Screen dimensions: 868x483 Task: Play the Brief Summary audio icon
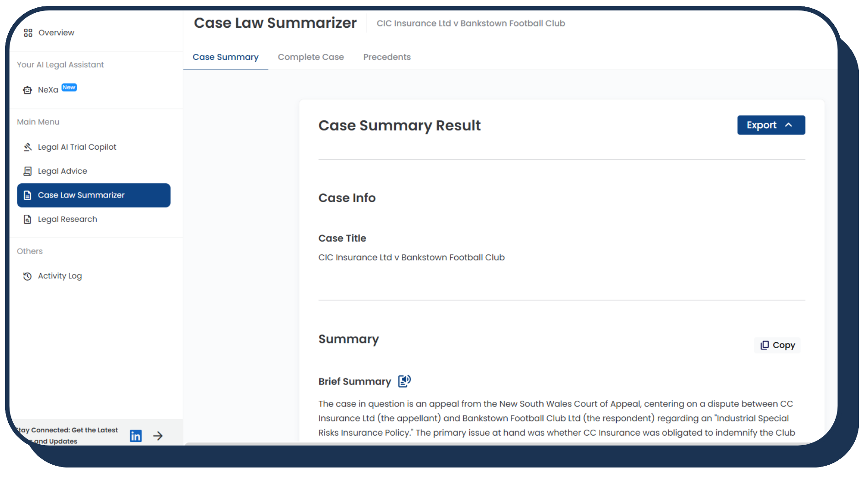404,381
